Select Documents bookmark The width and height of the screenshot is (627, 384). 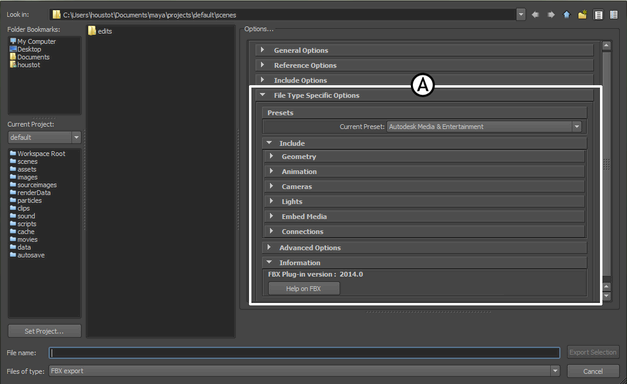(x=30, y=57)
